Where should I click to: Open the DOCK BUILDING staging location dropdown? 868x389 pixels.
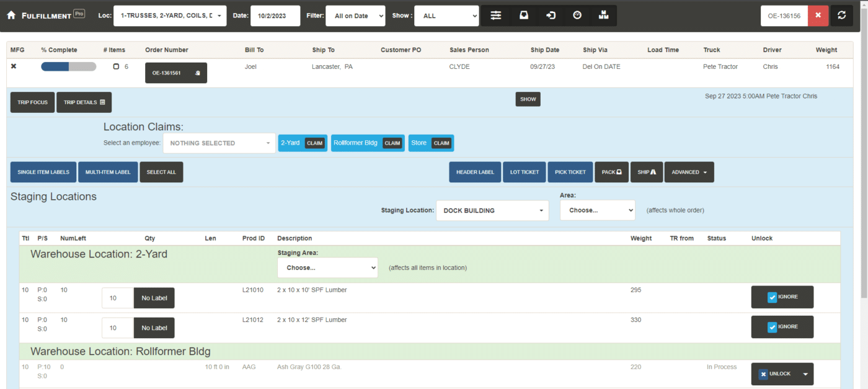(492, 210)
